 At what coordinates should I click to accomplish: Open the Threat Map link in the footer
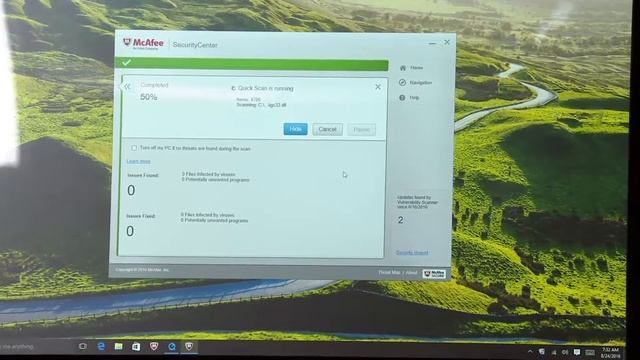click(x=389, y=272)
